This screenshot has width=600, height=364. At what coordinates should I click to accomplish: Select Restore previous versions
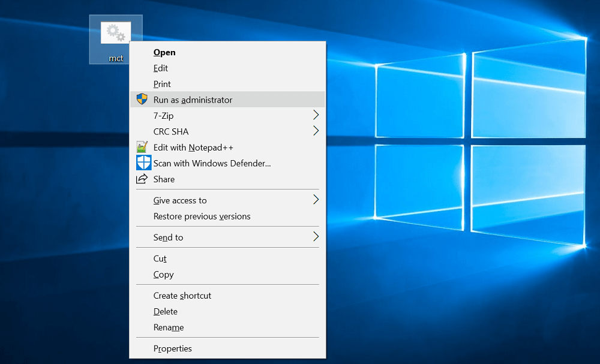point(227,216)
